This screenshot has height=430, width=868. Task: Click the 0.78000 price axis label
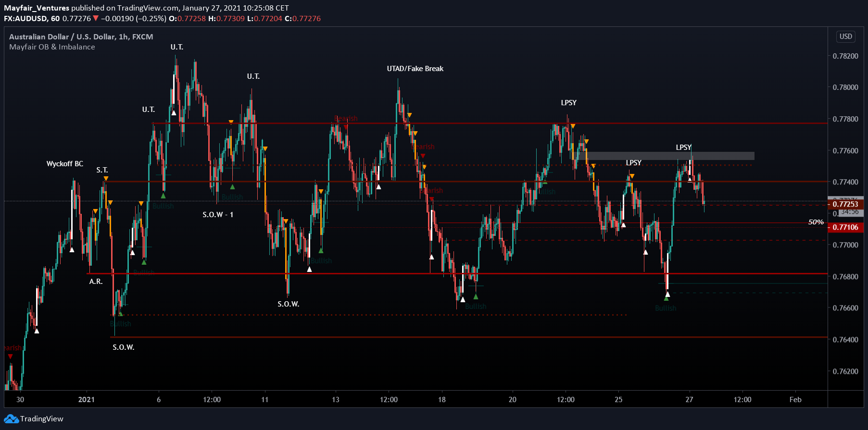click(845, 87)
